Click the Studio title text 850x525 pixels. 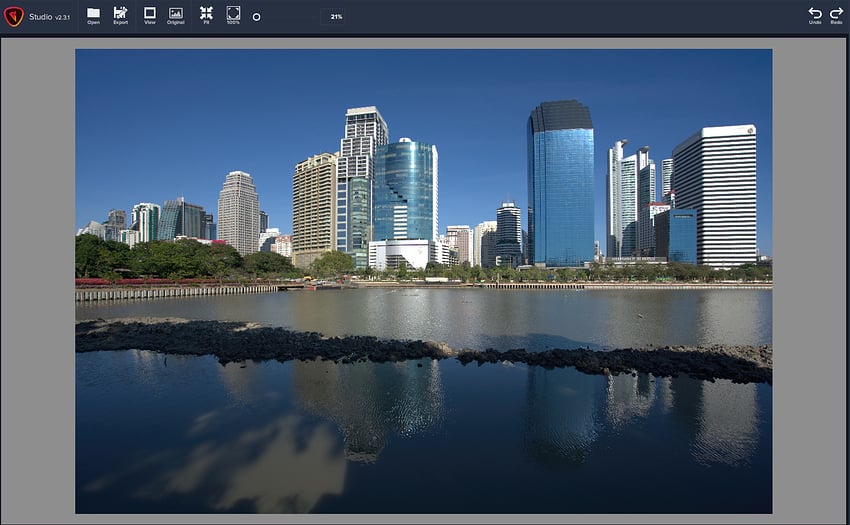tap(40, 17)
